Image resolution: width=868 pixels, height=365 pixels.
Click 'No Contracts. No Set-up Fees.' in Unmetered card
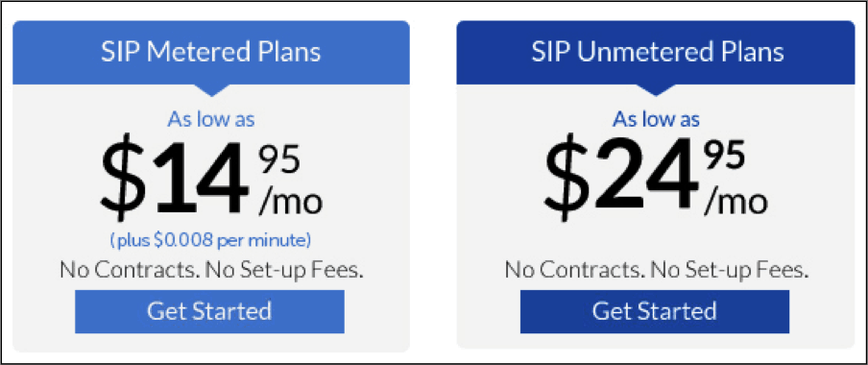click(x=656, y=270)
